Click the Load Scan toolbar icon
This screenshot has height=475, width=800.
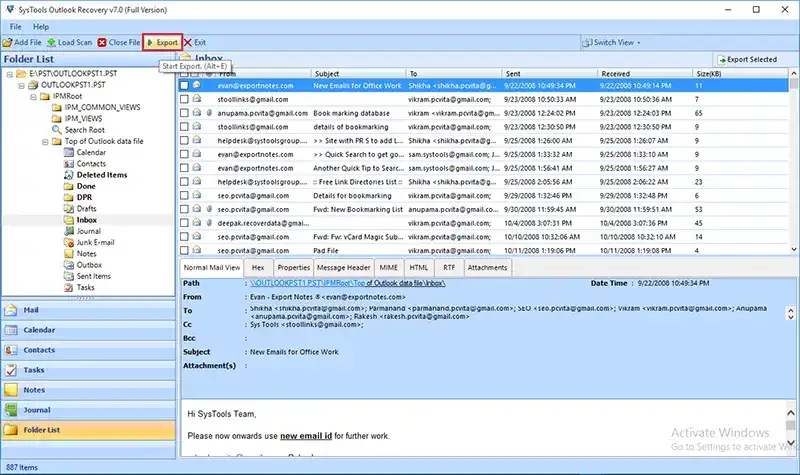(51, 42)
